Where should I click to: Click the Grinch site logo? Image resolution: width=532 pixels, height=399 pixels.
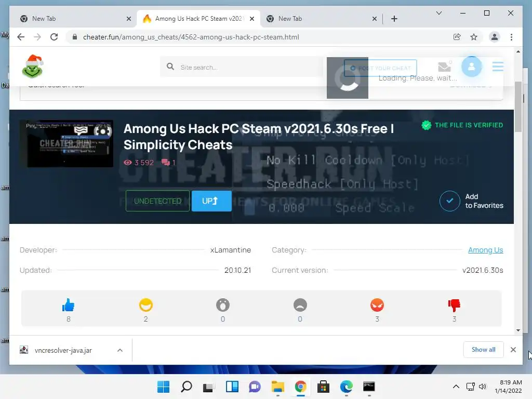pyautogui.click(x=33, y=66)
